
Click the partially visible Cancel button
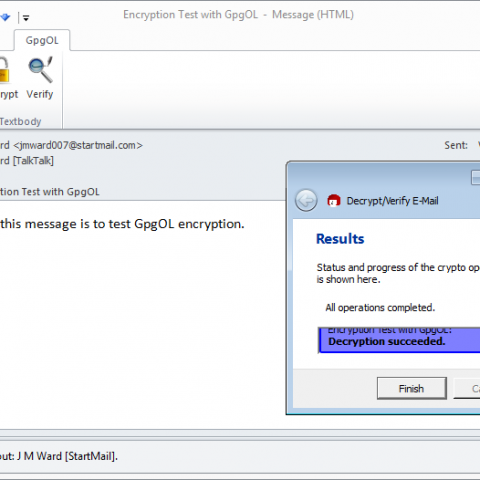point(467,388)
